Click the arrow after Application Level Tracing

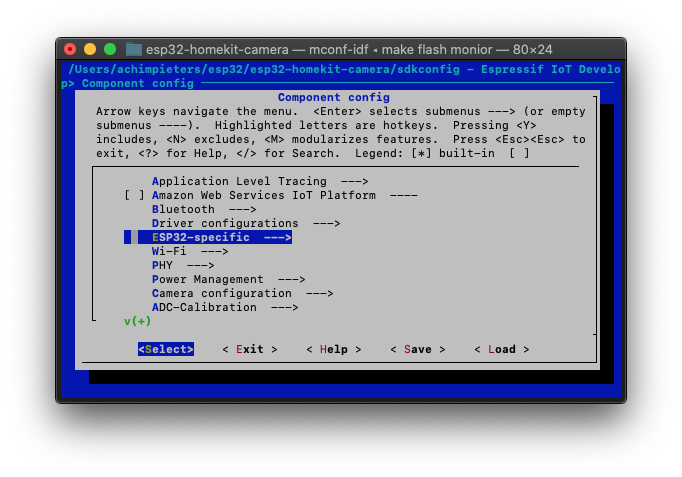[354, 181]
